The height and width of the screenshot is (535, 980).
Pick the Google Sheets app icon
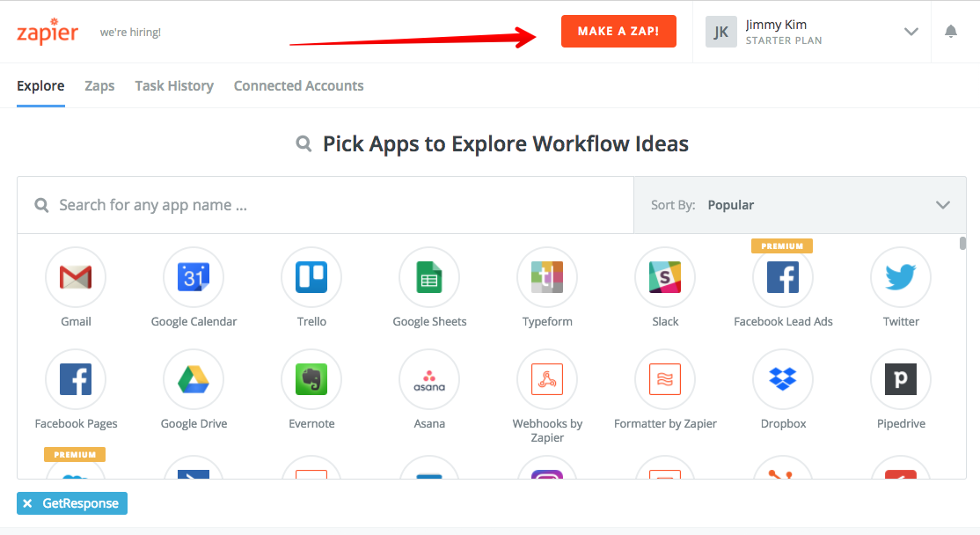429,277
